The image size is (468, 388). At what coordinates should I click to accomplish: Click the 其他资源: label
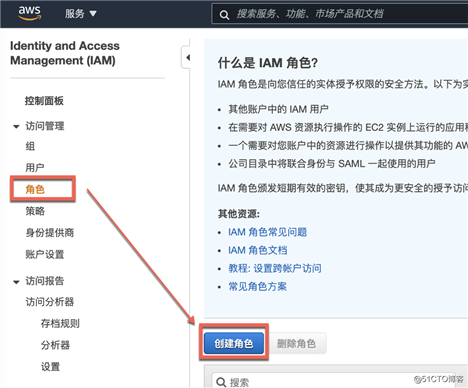click(x=239, y=214)
